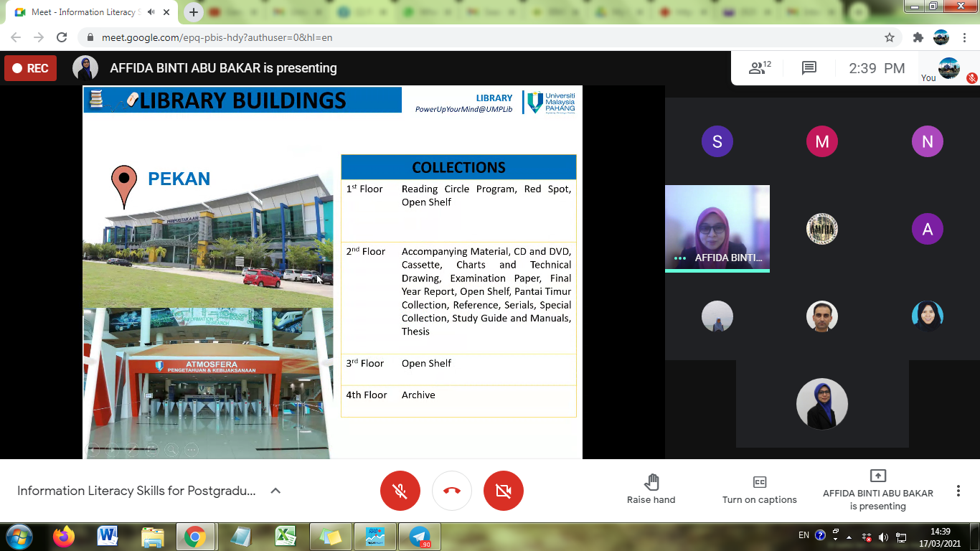Open Microsoft Word from the taskbar
The image size is (980, 551).
tap(108, 537)
